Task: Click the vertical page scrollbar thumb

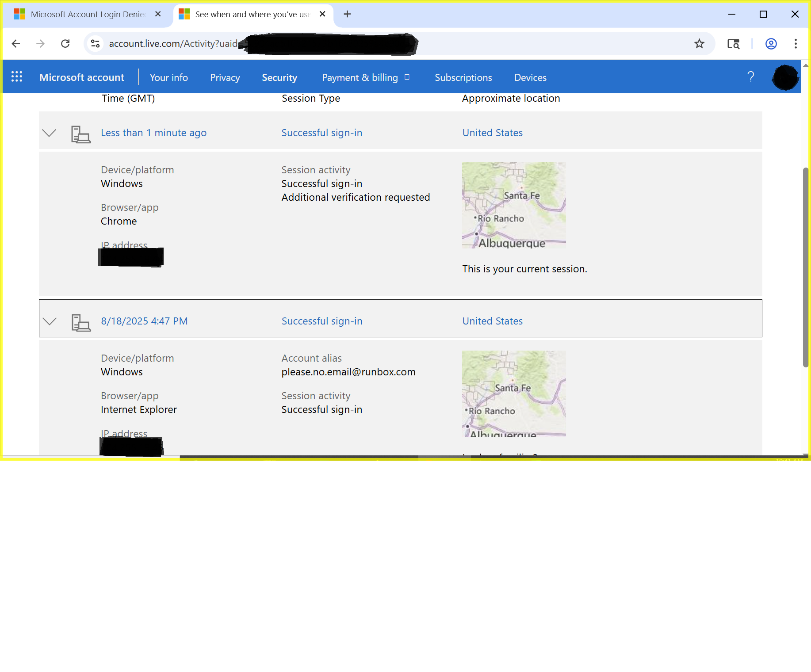Action: (x=806, y=267)
